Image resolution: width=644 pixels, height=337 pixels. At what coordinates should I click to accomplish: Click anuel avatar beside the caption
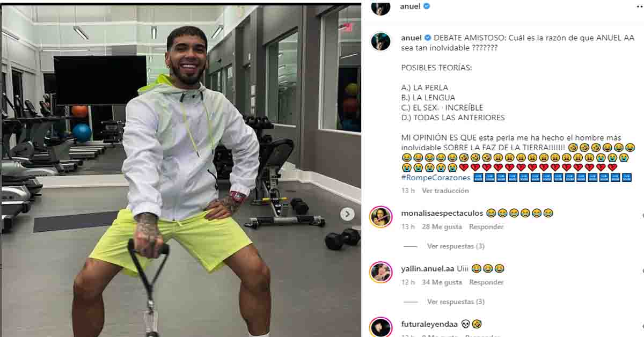(x=380, y=41)
